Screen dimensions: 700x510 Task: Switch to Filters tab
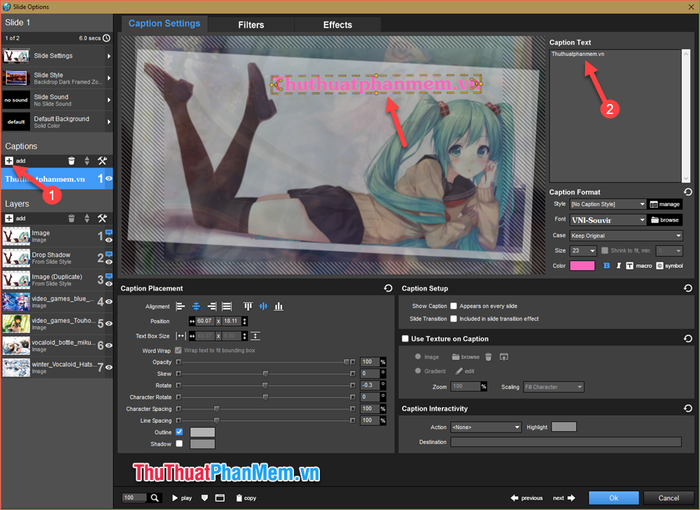251,25
